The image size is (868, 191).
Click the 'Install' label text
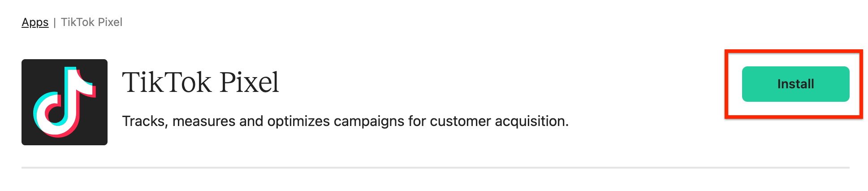(x=795, y=84)
